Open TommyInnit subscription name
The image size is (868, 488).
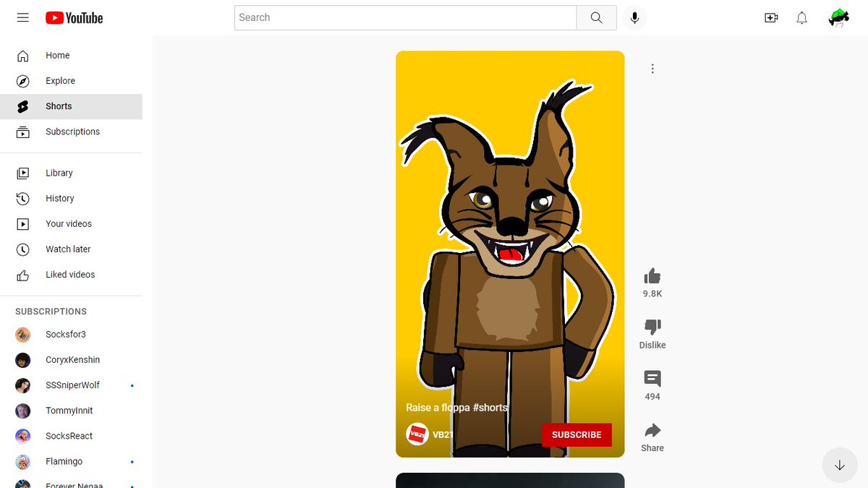click(69, 411)
